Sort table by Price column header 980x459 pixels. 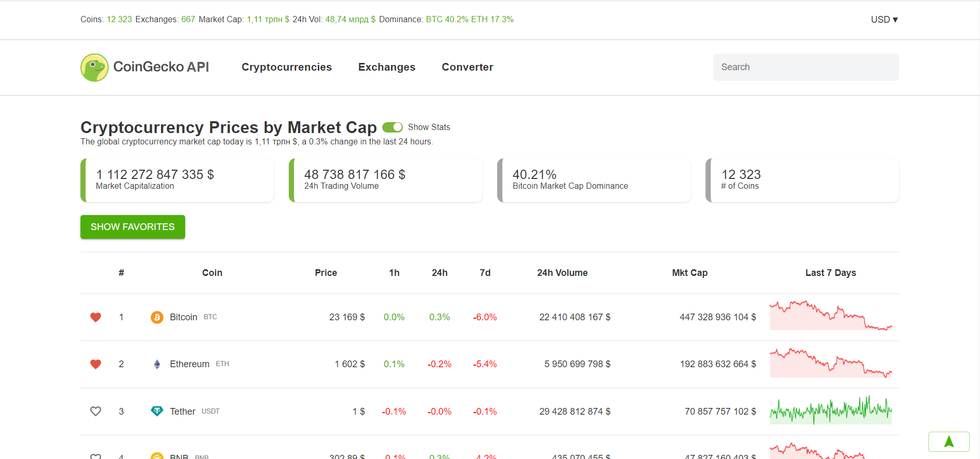tap(326, 273)
